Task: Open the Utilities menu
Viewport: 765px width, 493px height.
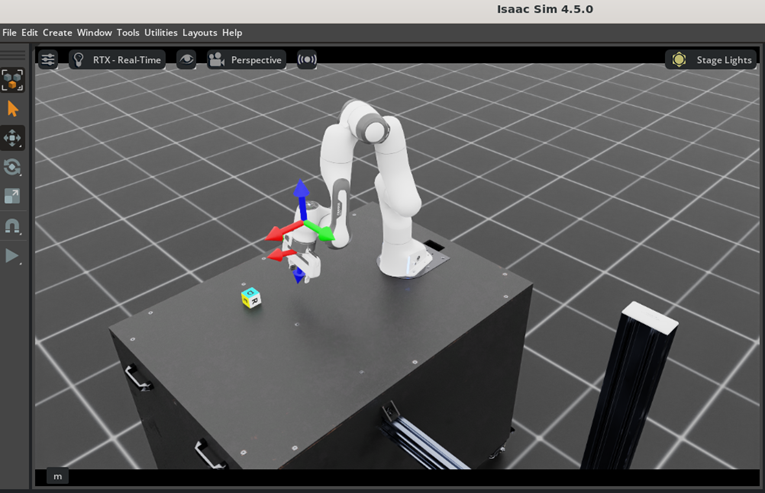Action: [x=160, y=33]
